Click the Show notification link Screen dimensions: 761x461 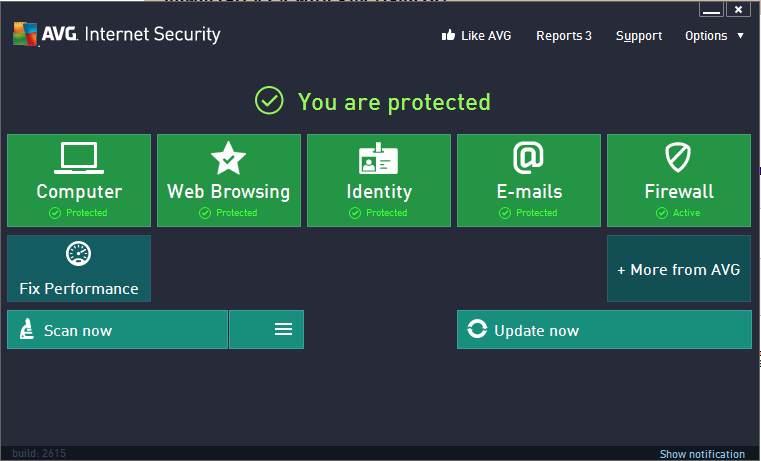click(x=702, y=454)
